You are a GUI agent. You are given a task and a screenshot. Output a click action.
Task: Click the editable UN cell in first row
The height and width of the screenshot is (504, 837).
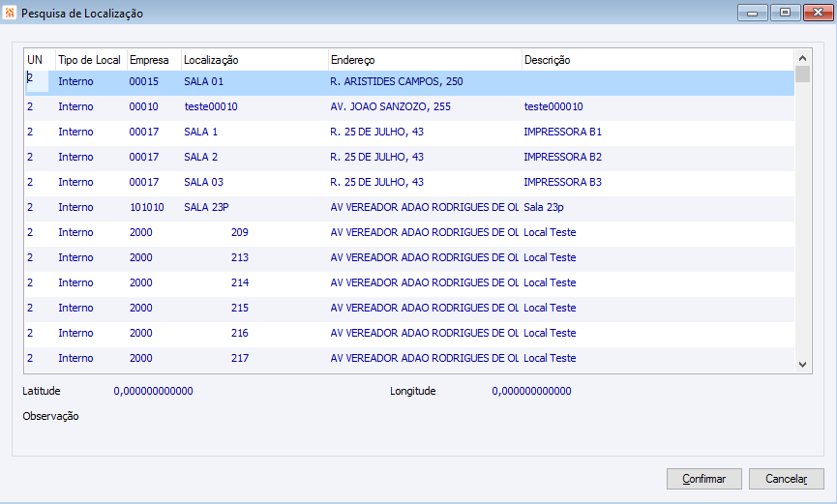[x=38, y=80]
